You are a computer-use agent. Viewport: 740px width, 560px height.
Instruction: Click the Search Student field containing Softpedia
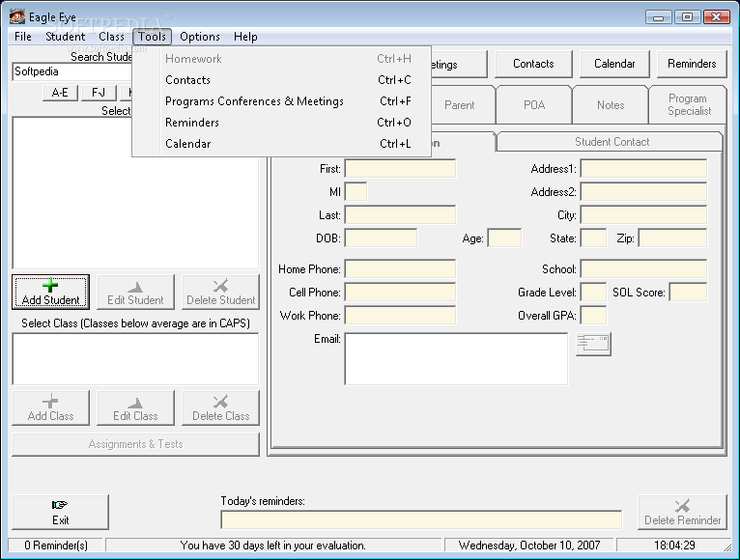tap(71, 71)
